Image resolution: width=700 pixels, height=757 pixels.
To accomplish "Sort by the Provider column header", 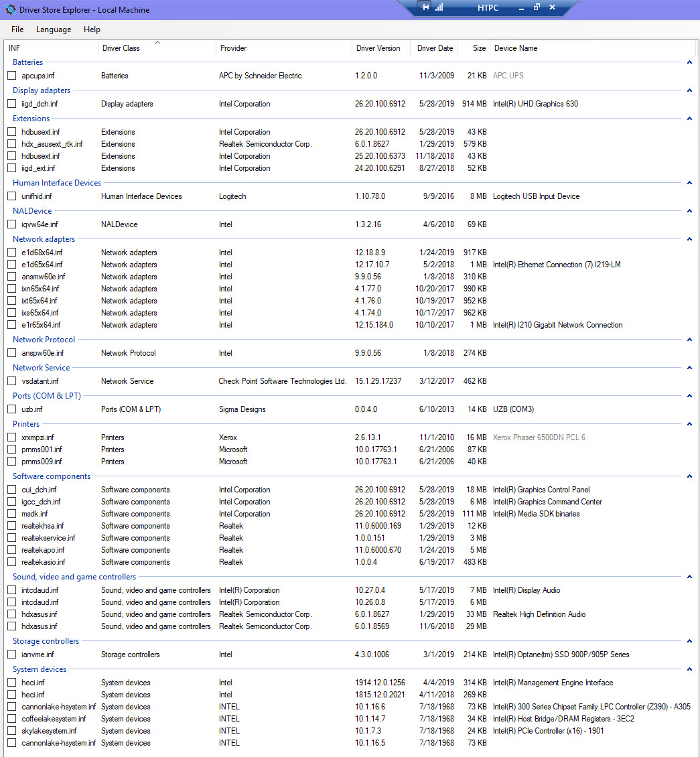I will [x=284, y=48].
